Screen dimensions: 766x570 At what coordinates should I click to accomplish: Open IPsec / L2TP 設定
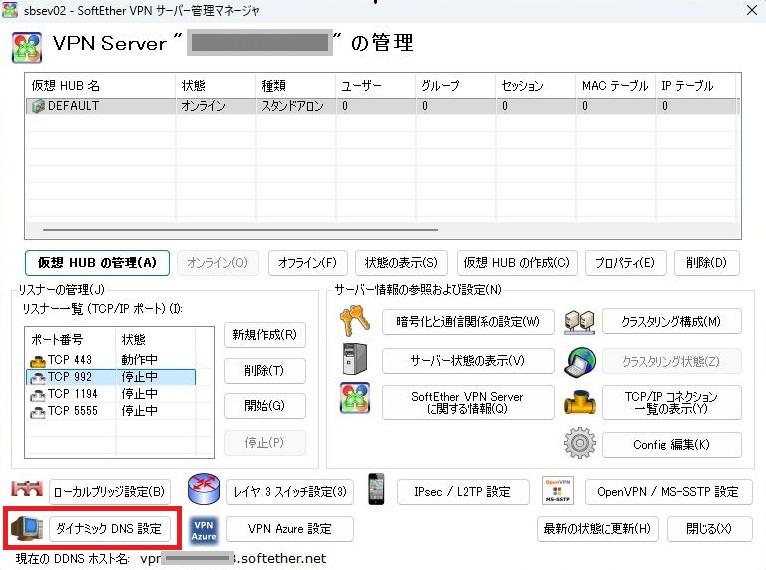(x=463, y=492)
